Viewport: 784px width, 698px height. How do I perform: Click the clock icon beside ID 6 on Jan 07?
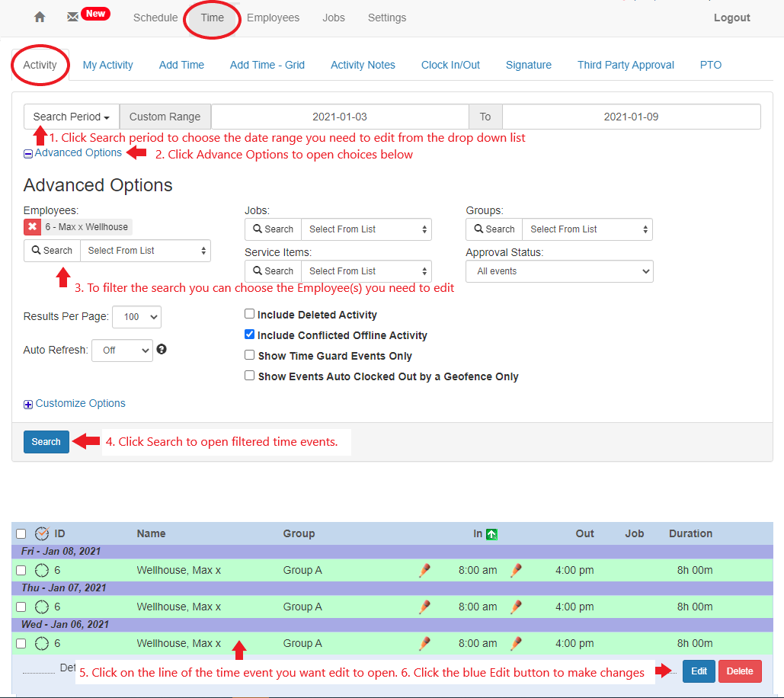click(42, 607)
